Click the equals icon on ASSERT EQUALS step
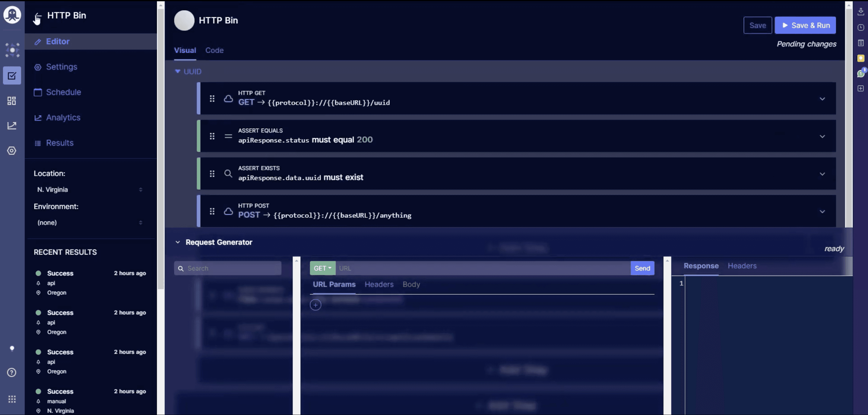Image resolution: width=868 pixels, height=415 pixels. click(228, 136)
